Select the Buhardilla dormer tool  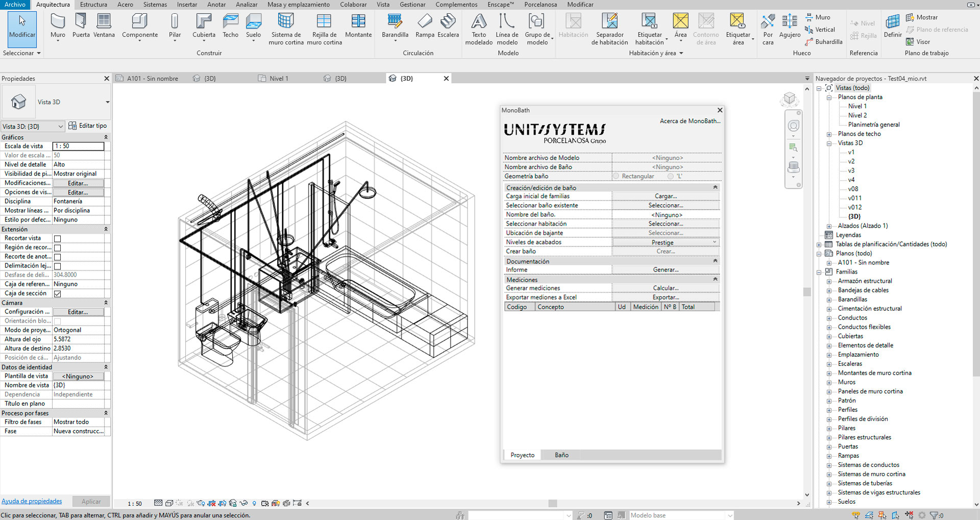[823, 42]
